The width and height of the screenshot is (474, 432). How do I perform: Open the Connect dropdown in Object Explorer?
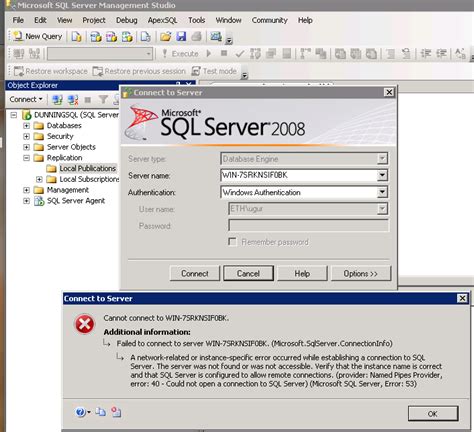(26, 99)
